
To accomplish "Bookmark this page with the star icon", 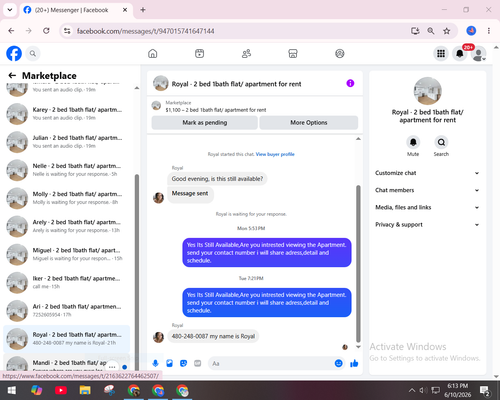I will (446, 31).
